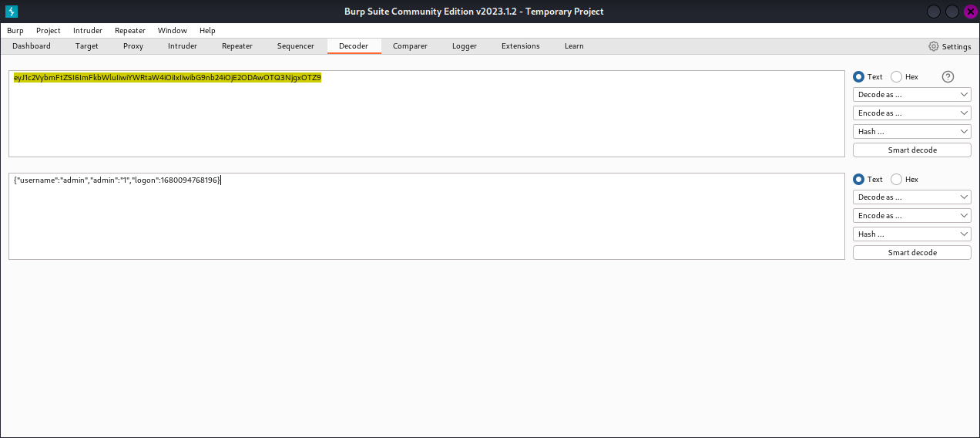Click the Decoder help question mark icon
Image resolution: width=980 pixels, height=438 pixels.
[948, 76]
